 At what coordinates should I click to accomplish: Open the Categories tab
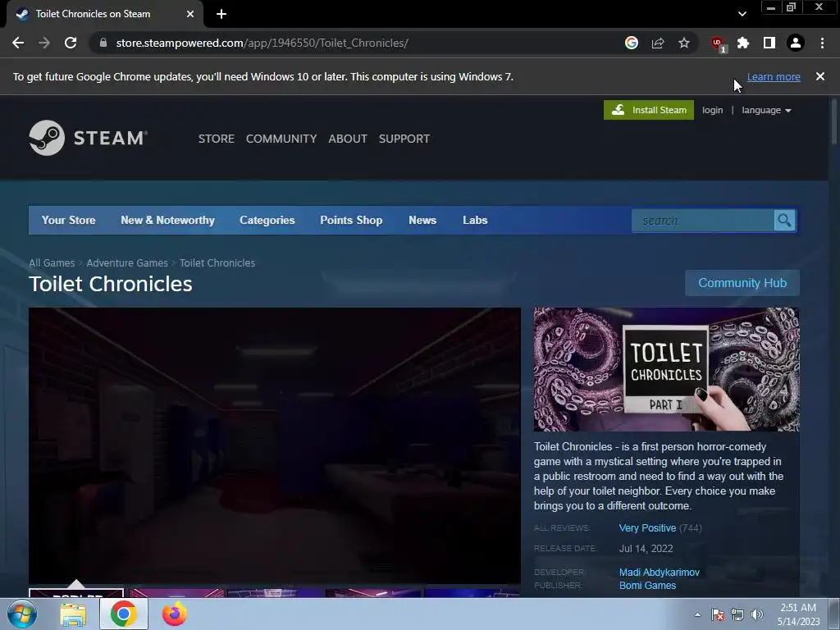tap(267, 220)
